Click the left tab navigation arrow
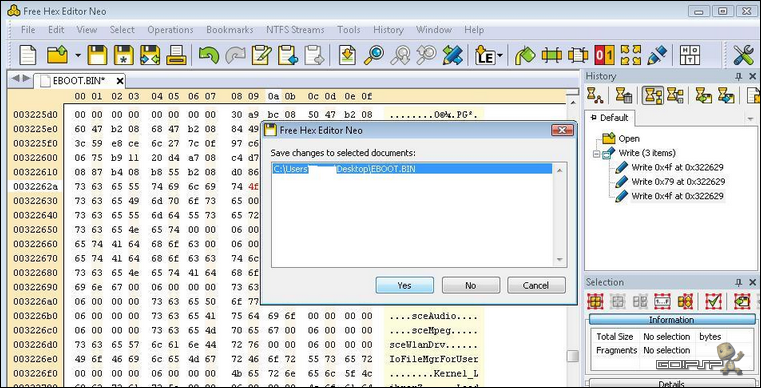The height and width of the screenshot is (388, 761). click(15, 78)
